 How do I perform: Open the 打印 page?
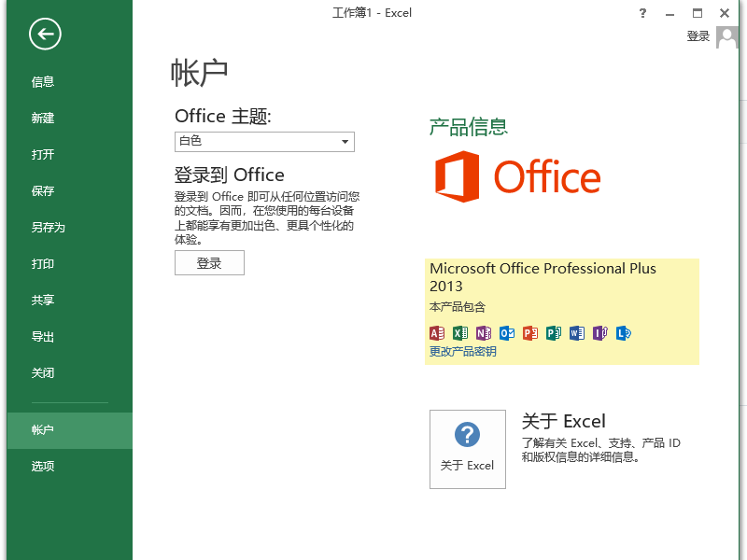click(69, 264)
